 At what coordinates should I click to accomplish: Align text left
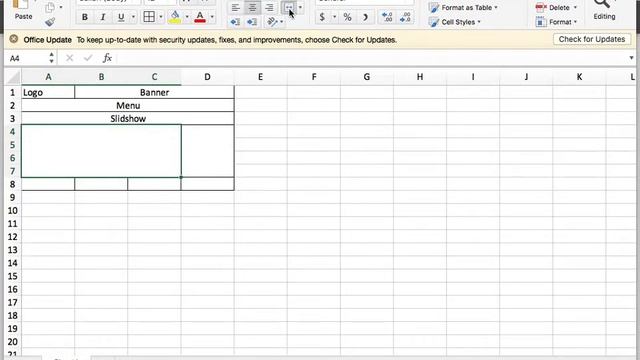click(236, 7)
